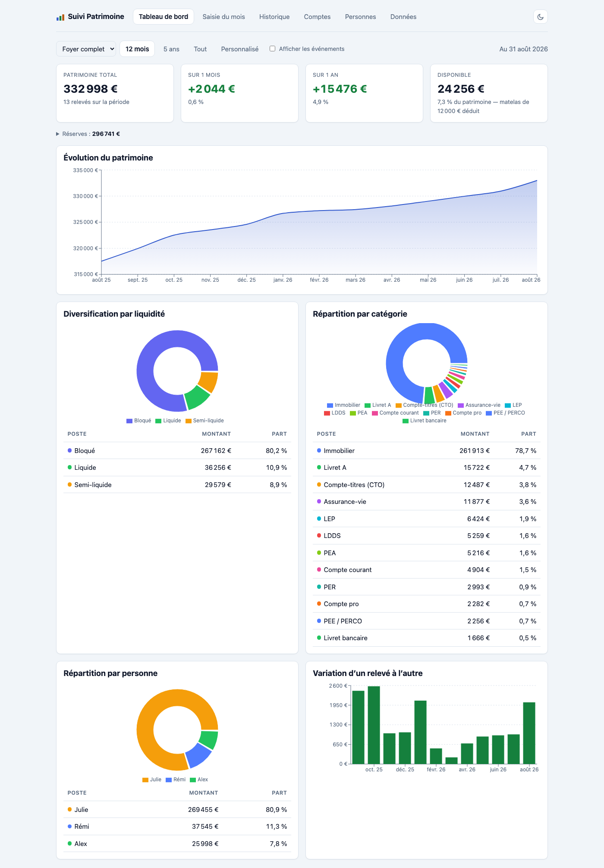Toggle Alex in the personne chart legend
Image resolution: width=604 pixels, height=868 pixels.
coord(199,780)
